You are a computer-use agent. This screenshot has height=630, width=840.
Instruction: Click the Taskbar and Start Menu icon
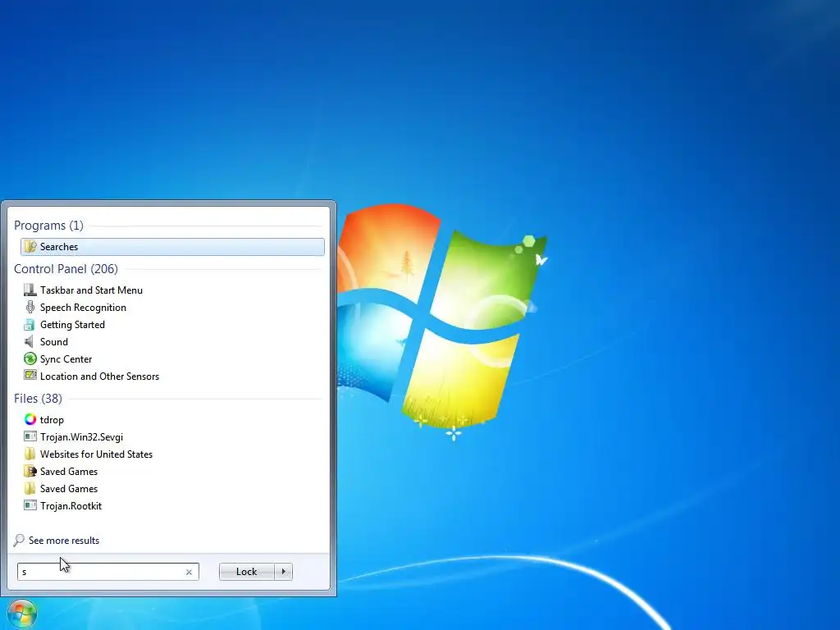pyautogui.click(x=30, y=290)
